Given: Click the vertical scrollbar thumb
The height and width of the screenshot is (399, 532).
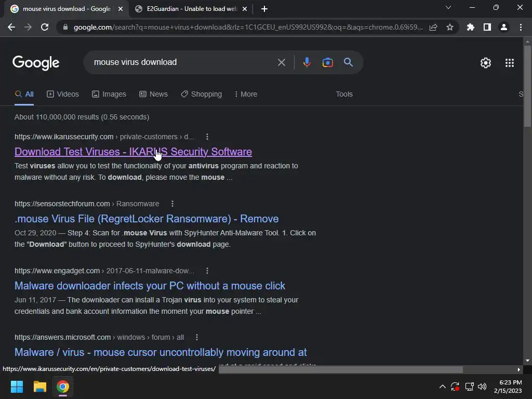Looking at the screenshot, I should tap(527, 86).
